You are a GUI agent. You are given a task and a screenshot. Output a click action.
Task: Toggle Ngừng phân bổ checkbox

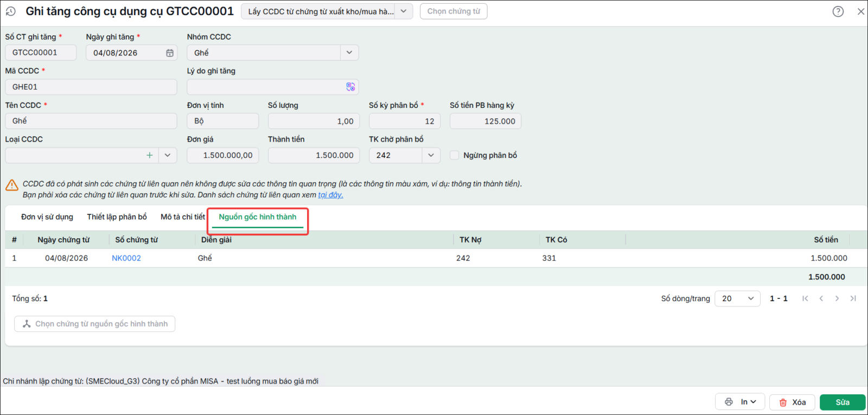pyautogui.click(x=455, y=155)
